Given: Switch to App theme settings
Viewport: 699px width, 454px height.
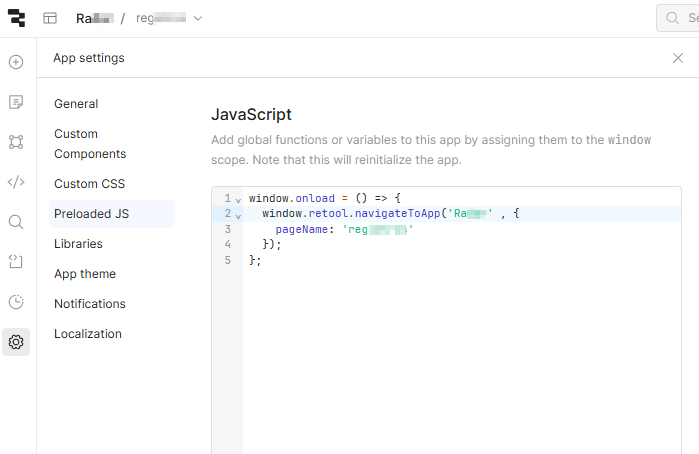Looking at the screenshot, I should [85, 274].
